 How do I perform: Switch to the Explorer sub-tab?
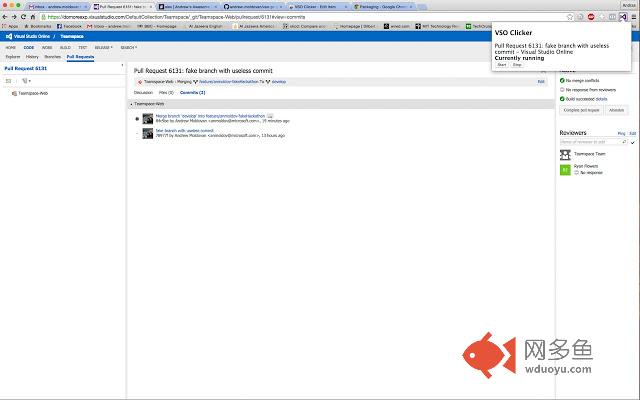click(x=13, y=57)
